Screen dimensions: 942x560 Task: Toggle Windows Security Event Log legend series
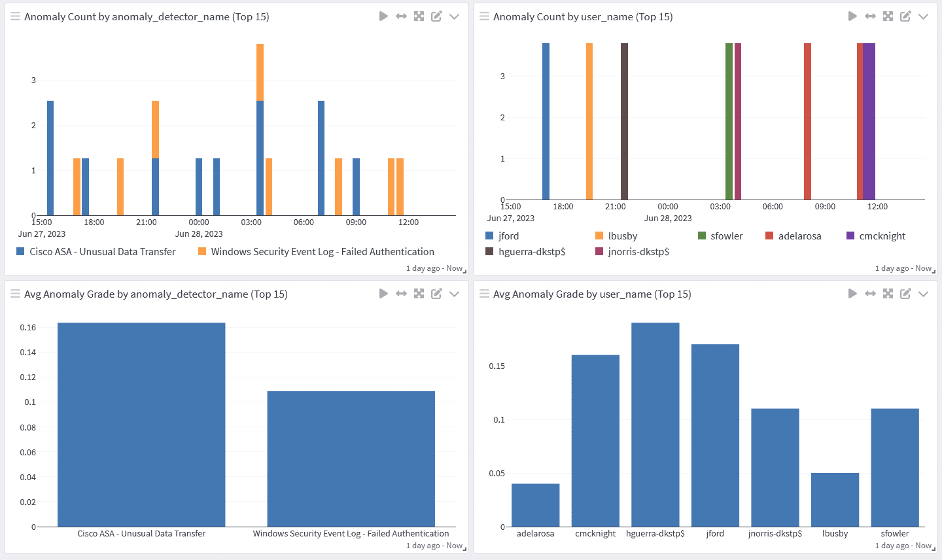(x=322, y=252)
